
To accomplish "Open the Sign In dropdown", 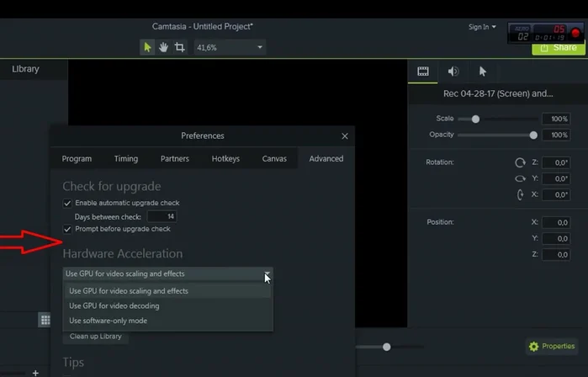I will (x=482, y=27).
